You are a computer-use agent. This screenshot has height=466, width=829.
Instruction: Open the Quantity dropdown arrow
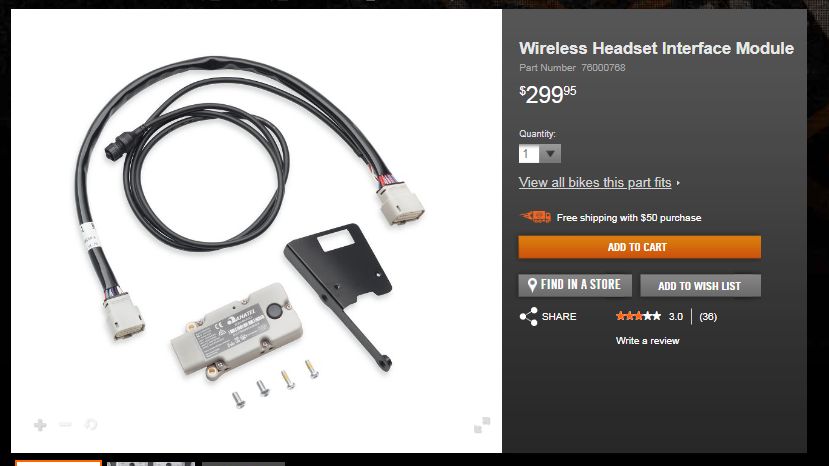(x=550, y=154)
